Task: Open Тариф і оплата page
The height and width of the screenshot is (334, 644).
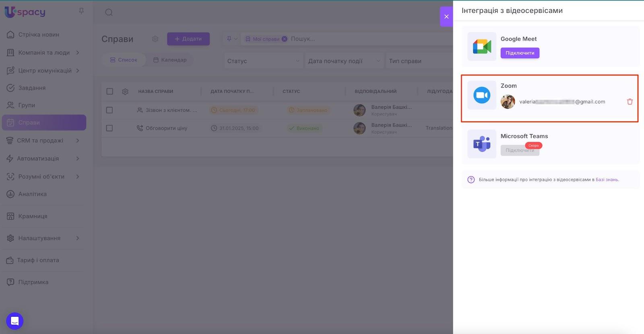Action: (x=38, y=260)
